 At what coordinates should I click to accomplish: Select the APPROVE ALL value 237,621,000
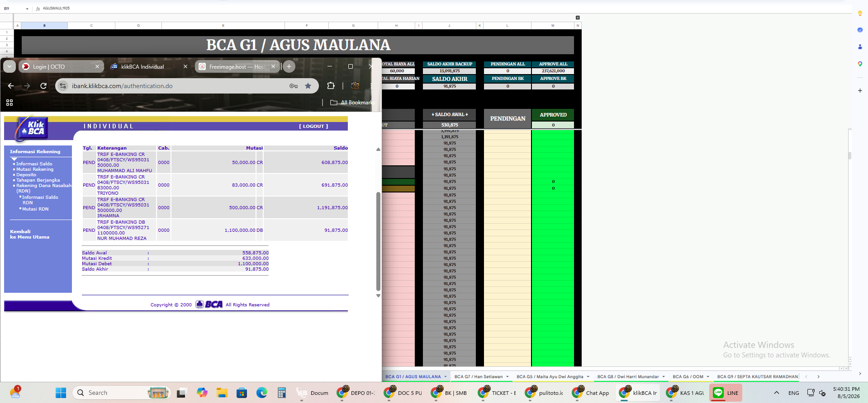pyautogui.click(x=553, y=71)
